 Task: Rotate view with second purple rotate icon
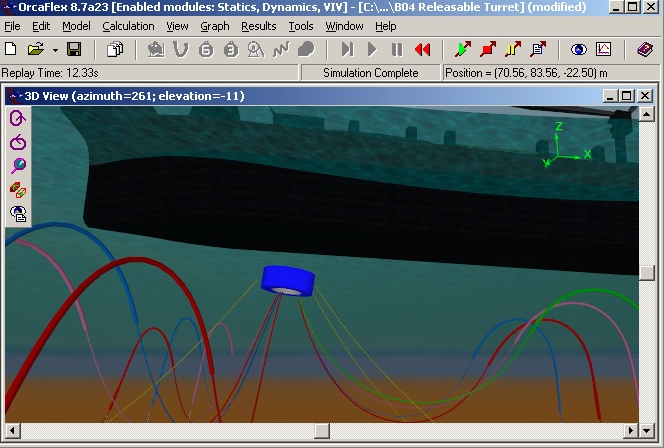(18, 143)
